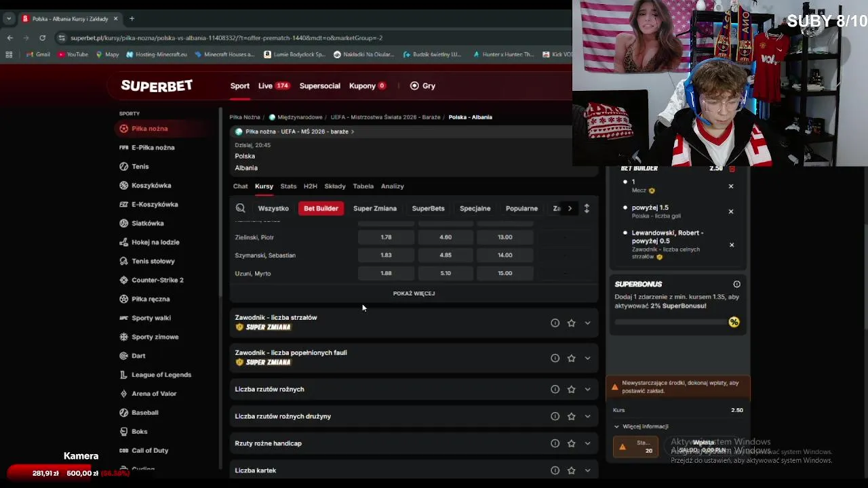The height and width of the screenshot is (488, 868).
Task: Expand Liczba kartek market
Action: pyautogui.click(x=587, y=470)
